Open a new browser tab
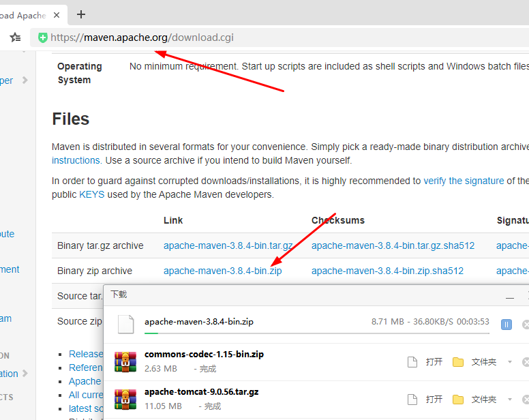Viewport: 529px width, 420px height. coord(81,14)
